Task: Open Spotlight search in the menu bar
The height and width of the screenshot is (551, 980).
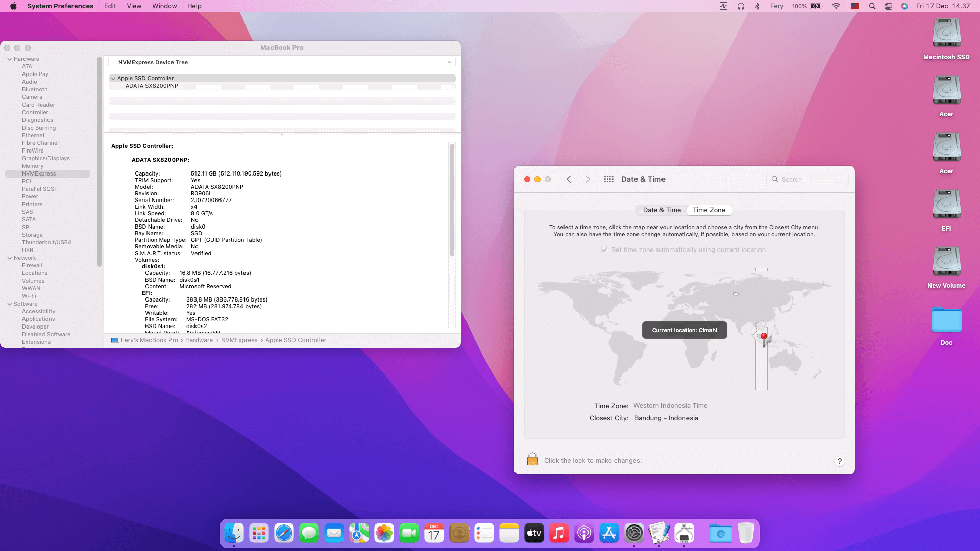Action: pos(872,6)
